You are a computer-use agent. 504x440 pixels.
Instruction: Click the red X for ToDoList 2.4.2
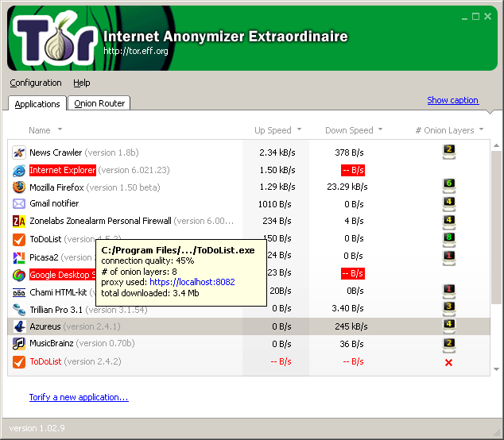[448, 362]
